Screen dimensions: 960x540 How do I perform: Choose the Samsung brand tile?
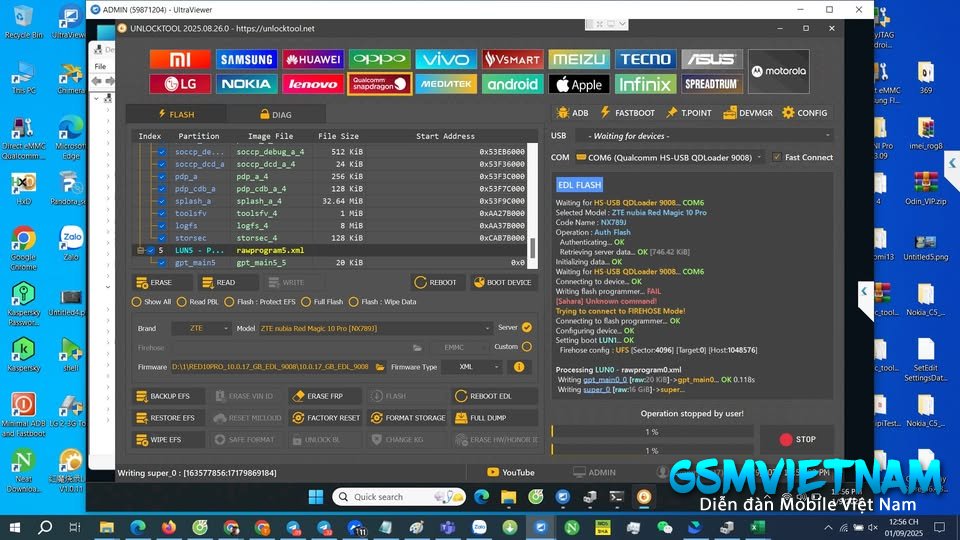pyautogui.click(x=246, y=59)
